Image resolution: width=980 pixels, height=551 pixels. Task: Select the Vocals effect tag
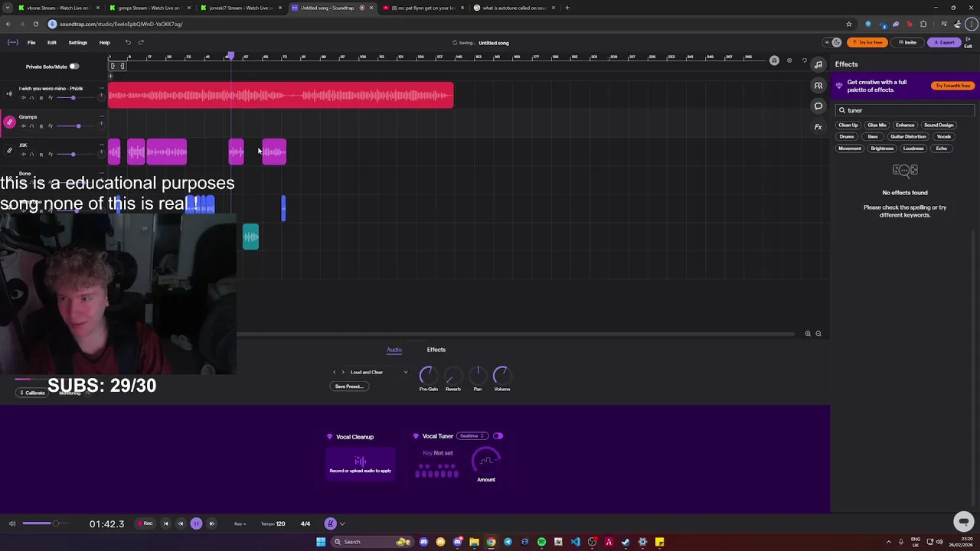(943, 136)
